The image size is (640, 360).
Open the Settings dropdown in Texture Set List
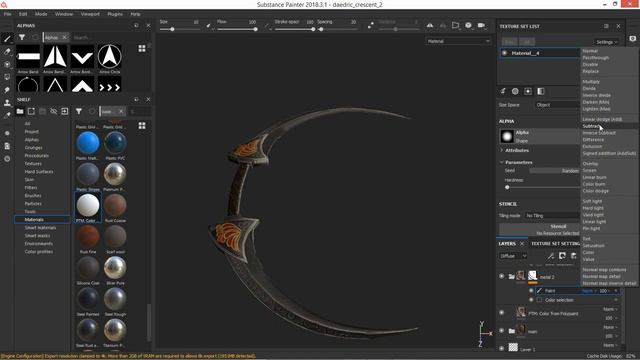(606, 42)
